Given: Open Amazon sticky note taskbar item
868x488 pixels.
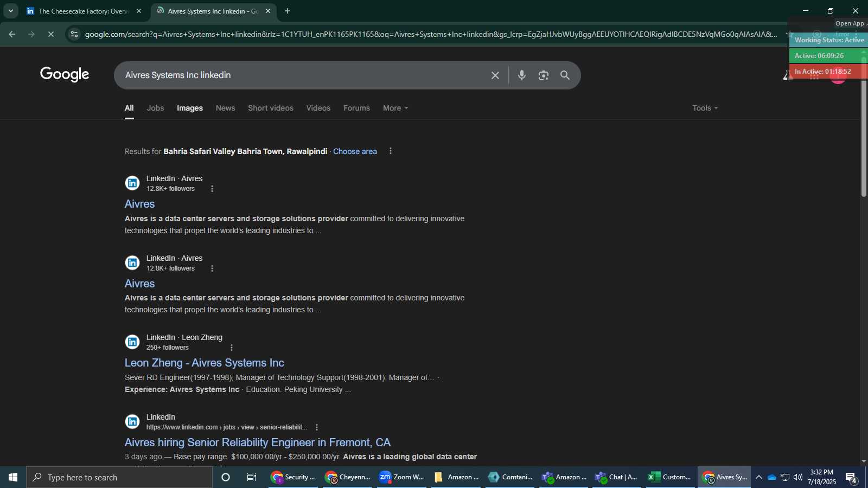Looking at the screenshot, I should pos(456,477).
